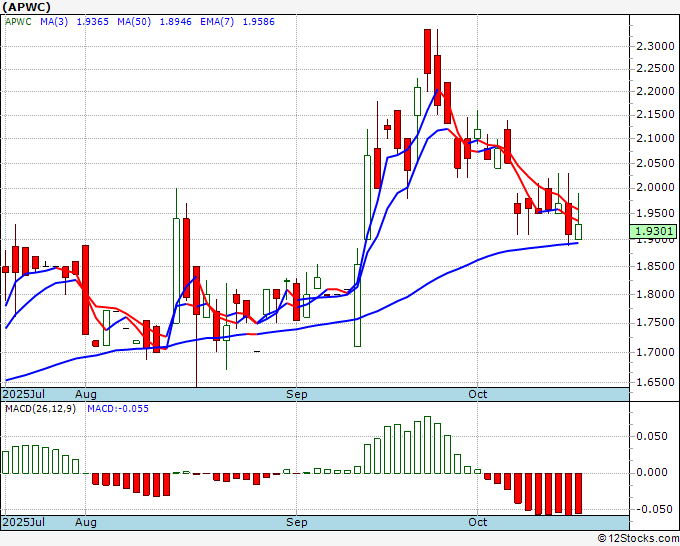The height and width of the screenshot is (546, 680).
Task: Click the 2.2500 price axis label
Action: [655, 69]
